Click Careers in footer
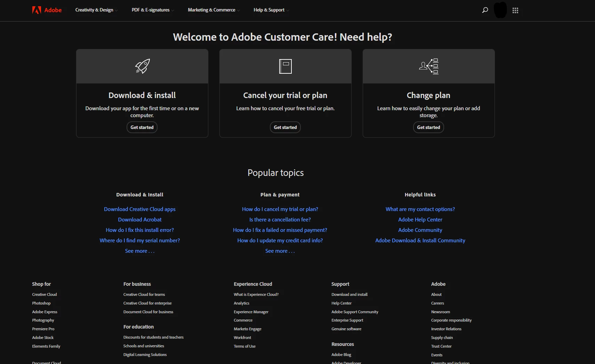The height and width of the screenshot is (364, 595). (437, 303)
